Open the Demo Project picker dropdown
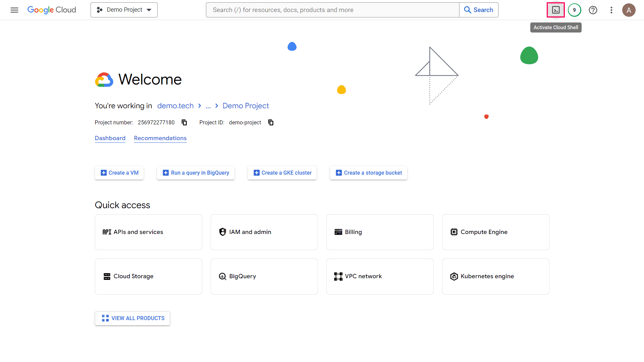This screenshot has width=644, height=362. [x=124, y=10]
